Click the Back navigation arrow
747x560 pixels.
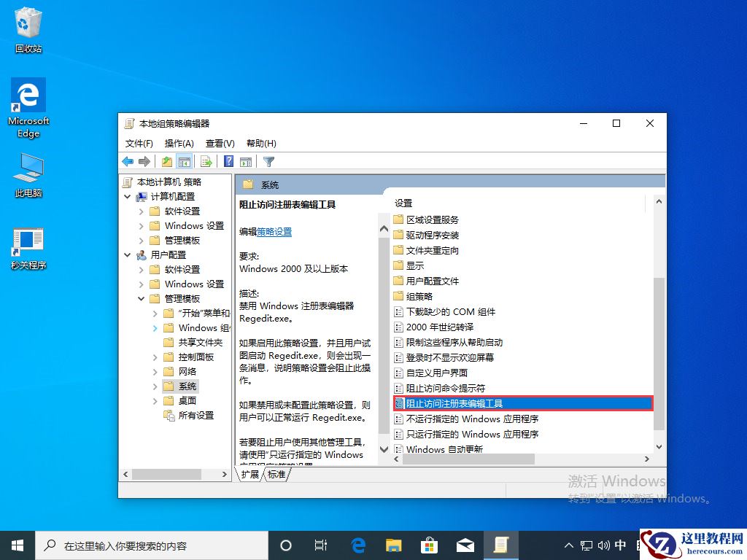pos(129,161)
